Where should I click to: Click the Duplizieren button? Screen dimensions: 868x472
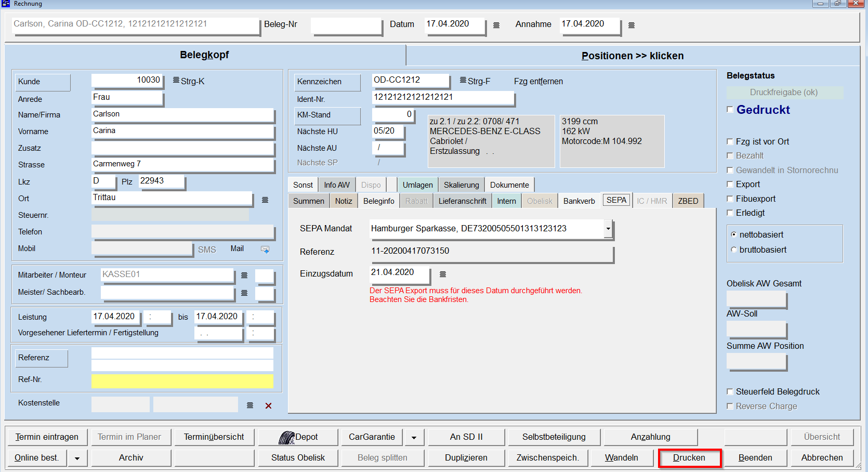(x=466, y=458)
